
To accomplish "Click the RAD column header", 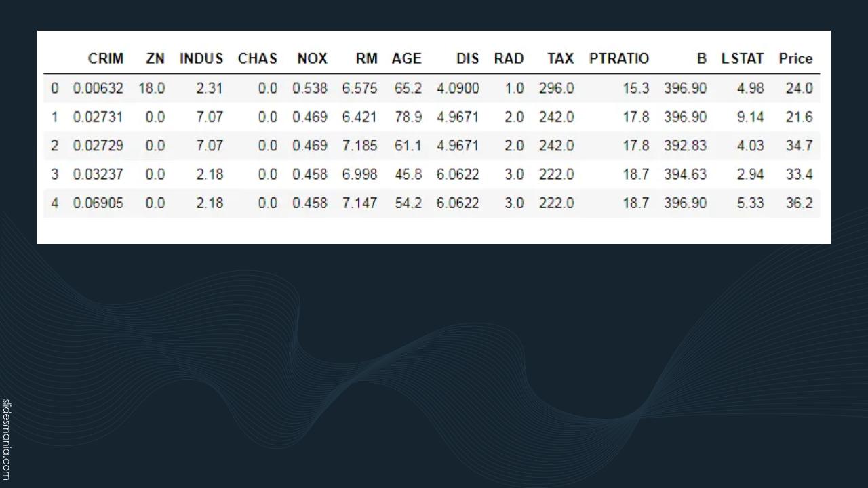I will [x=509, y=58].
